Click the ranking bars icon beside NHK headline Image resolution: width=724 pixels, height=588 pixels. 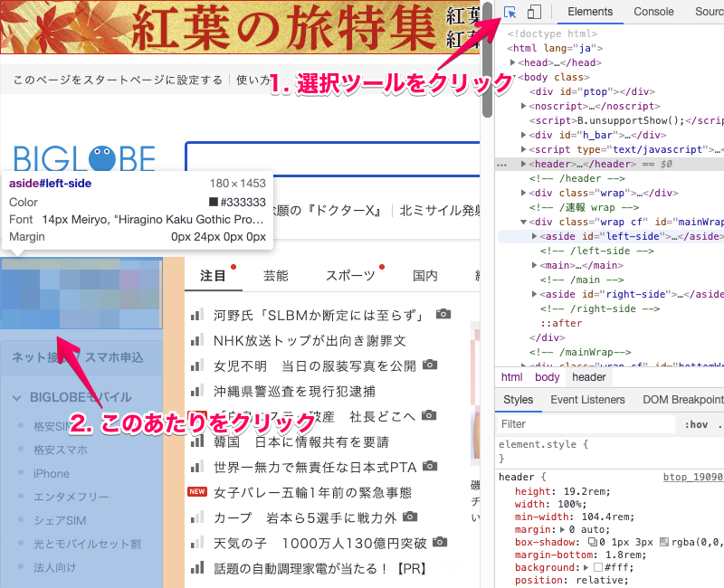(196, 341)
